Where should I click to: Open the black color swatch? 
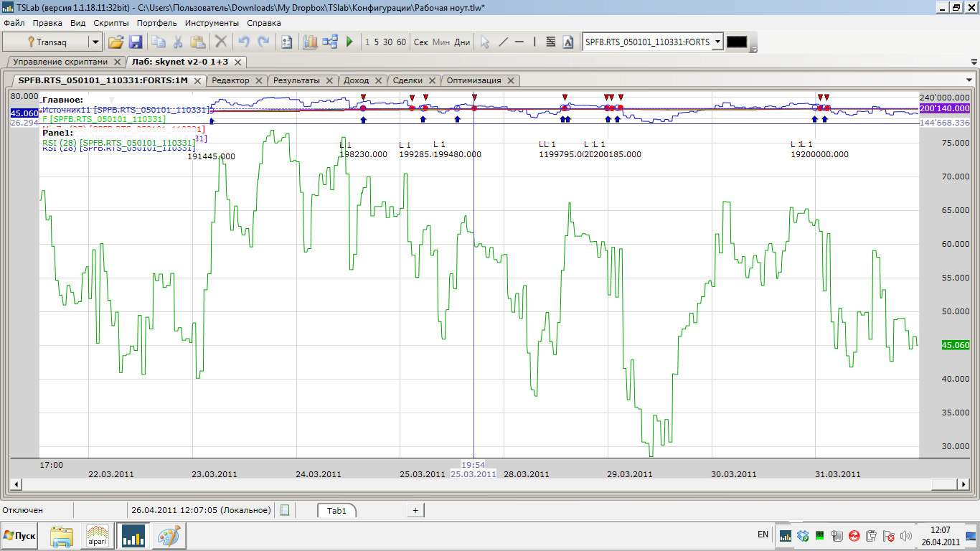click(x=737, y=42)
